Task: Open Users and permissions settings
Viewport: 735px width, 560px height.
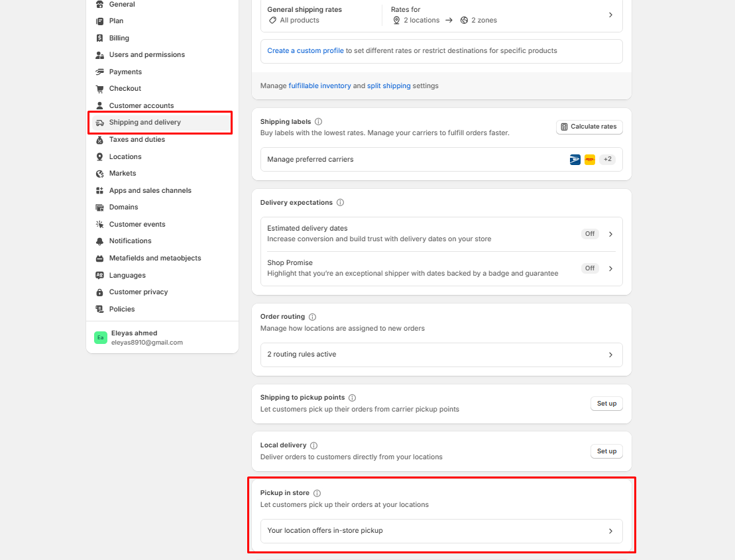Action: [146, 55]
